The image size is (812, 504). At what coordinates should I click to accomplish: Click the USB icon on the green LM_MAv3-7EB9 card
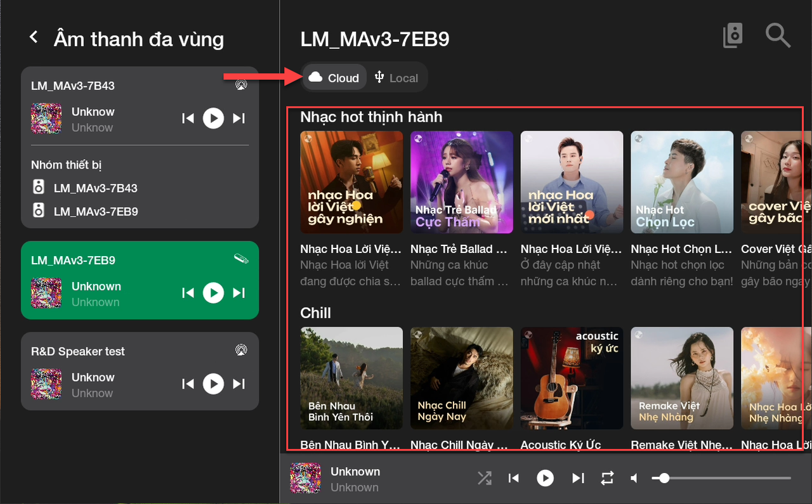[x=241, y=259]
